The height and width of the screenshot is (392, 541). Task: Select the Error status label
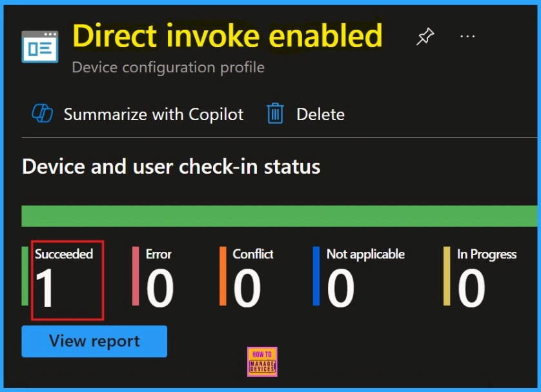159,254
